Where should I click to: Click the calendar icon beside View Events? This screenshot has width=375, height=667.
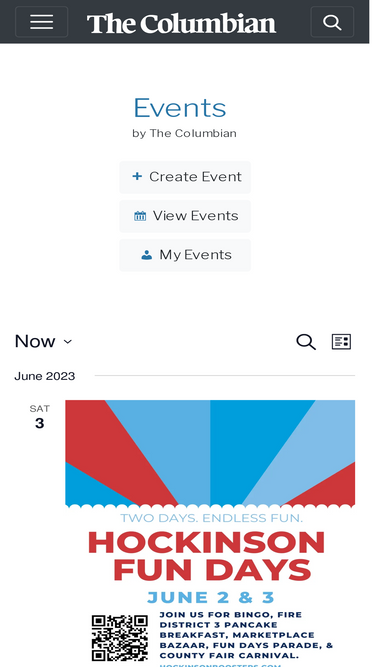[x=140, y=216]
